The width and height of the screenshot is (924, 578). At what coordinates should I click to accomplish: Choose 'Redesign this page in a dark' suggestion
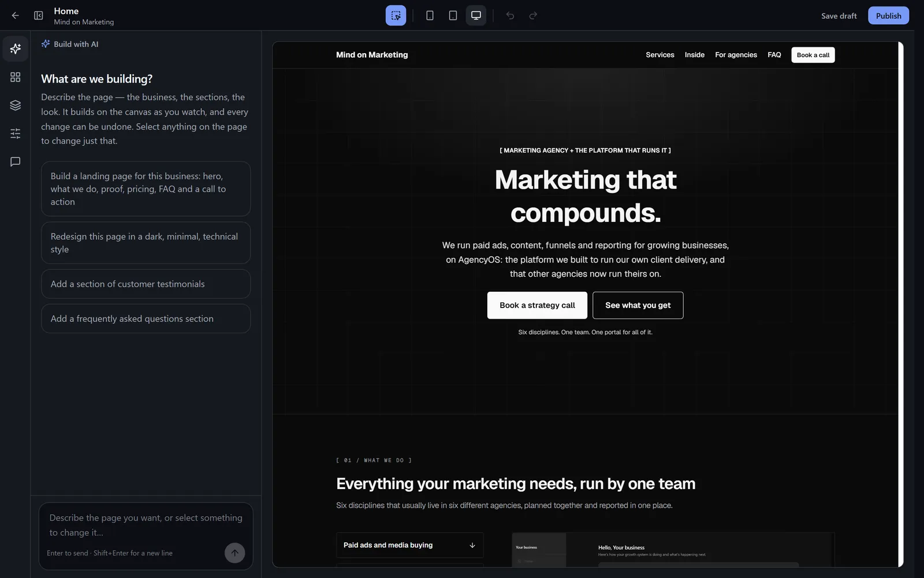click(x=146, y=243)
